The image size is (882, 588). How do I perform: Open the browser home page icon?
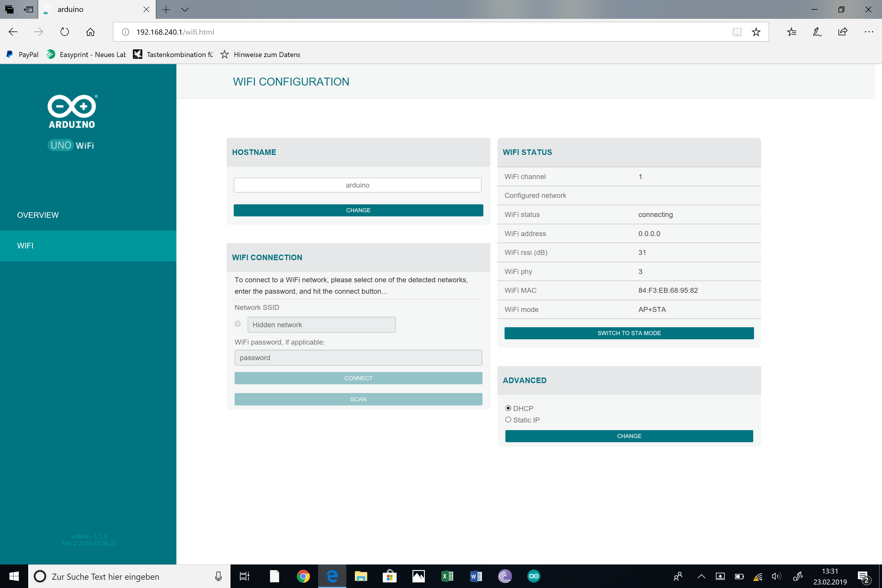coord(90,32)
